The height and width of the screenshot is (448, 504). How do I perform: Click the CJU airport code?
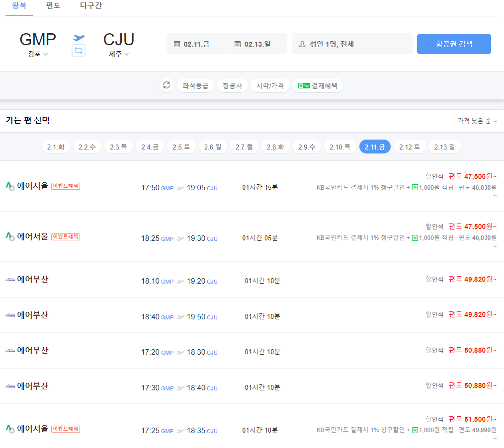(119, 40)
